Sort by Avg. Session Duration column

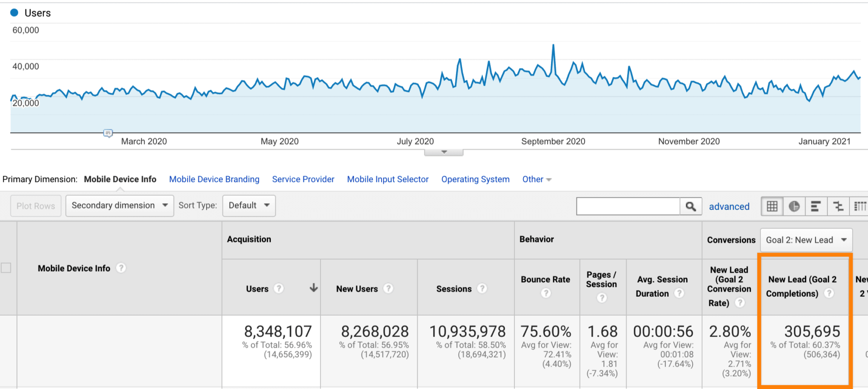[x=662, y=287]
